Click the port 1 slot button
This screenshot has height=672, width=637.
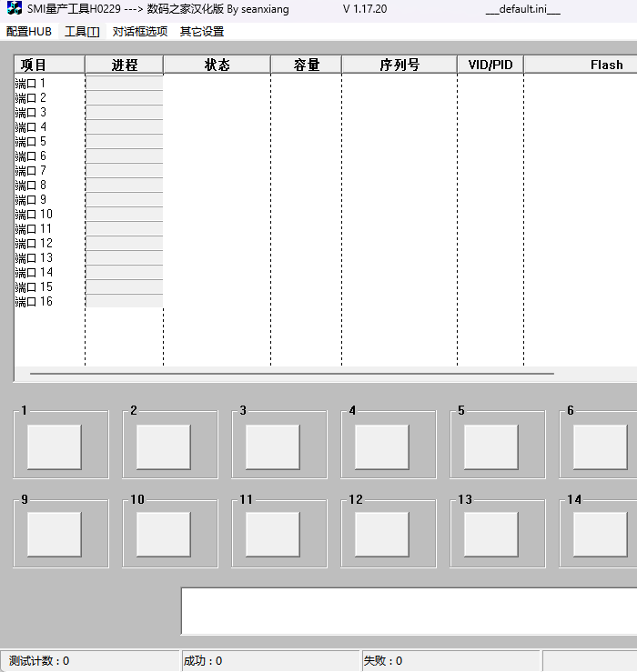point(55,446)
